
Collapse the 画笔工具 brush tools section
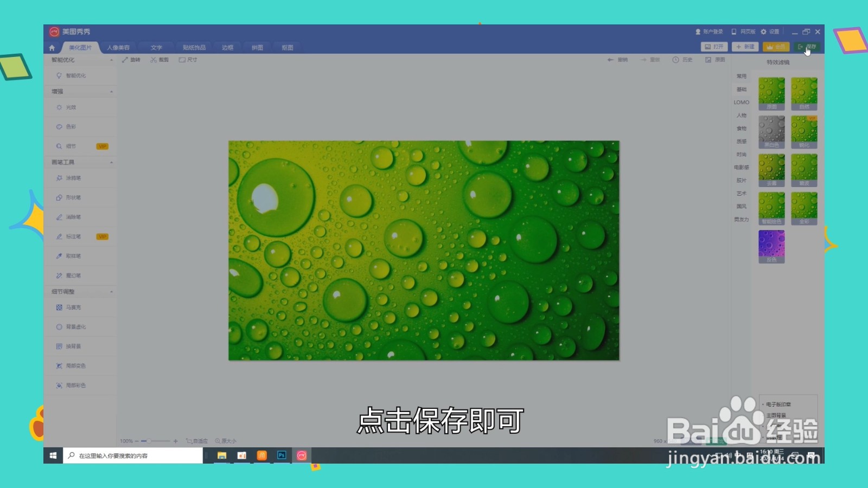point(111,162)
